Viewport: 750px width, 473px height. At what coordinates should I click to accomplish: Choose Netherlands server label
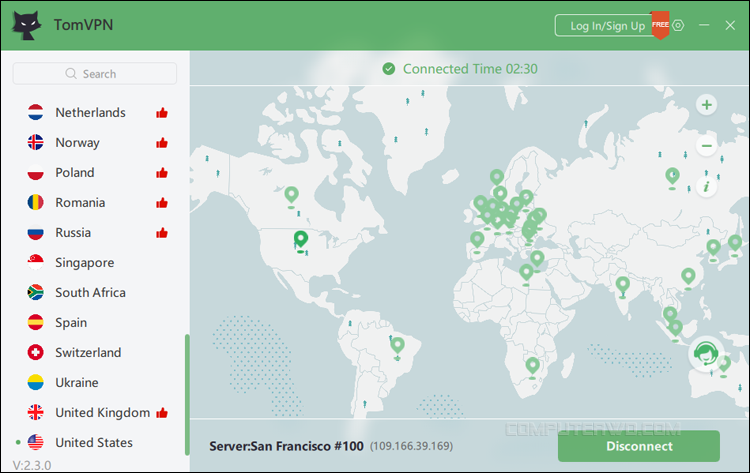(90, 112)
